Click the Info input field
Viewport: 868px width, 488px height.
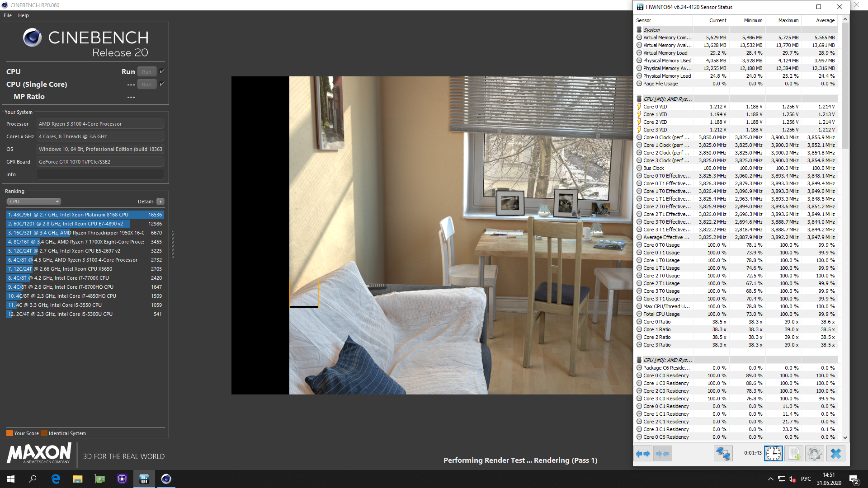click(x=100, y=174)
